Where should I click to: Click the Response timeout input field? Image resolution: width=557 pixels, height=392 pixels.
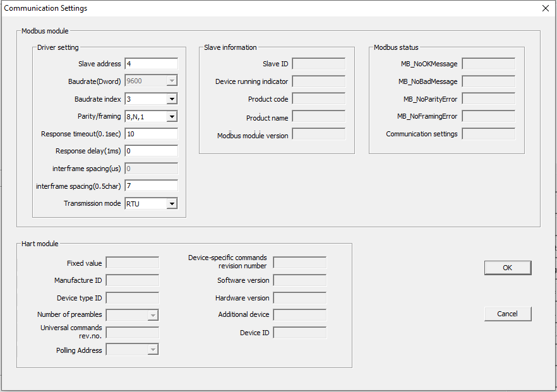click(151, 134)
